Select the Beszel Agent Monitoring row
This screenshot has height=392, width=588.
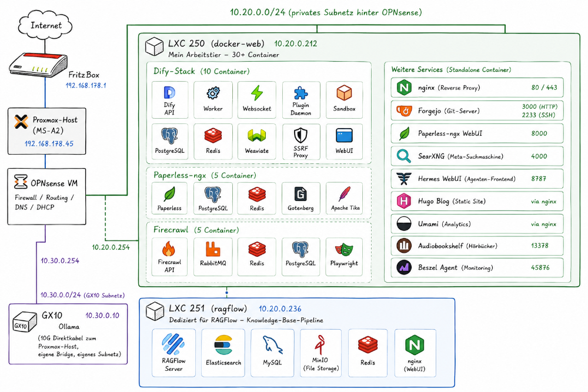[477, 267]
